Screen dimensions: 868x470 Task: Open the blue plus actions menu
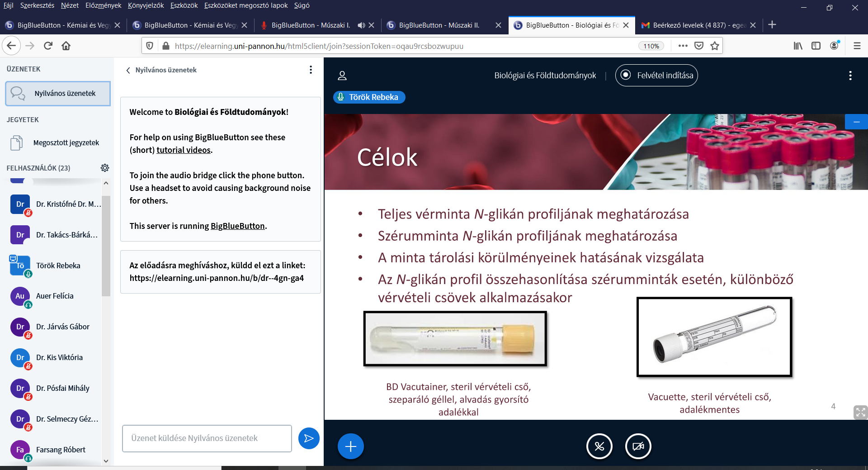pos(350,446)
